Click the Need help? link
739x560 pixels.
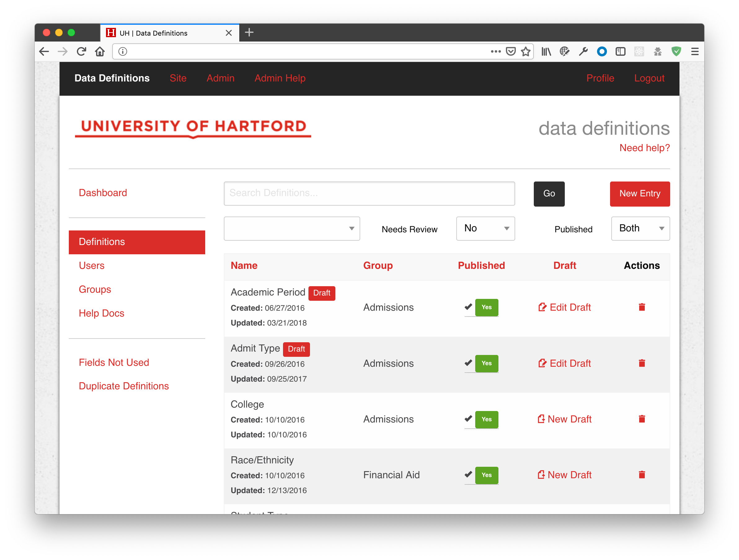[x=644, y=148]
